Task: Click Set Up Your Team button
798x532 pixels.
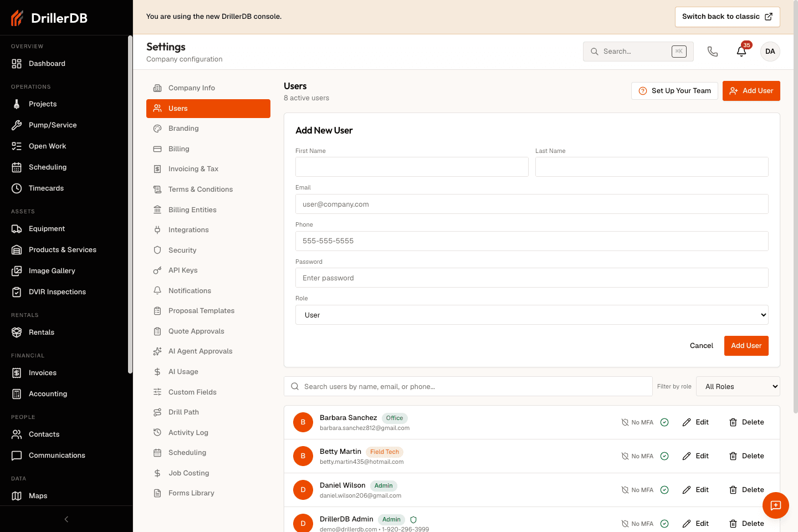Action: [674, 91]
